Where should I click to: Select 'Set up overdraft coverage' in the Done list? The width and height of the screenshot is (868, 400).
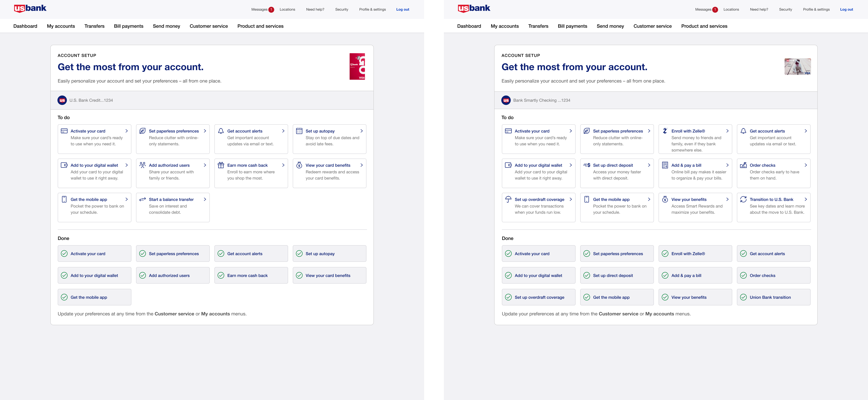[x=538, y=297]
